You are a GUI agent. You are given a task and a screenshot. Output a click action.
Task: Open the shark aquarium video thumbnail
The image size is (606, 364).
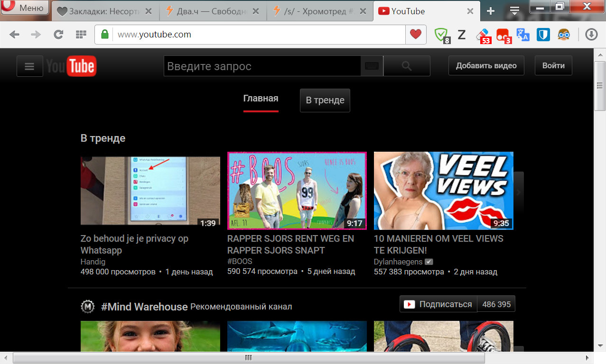297,337
